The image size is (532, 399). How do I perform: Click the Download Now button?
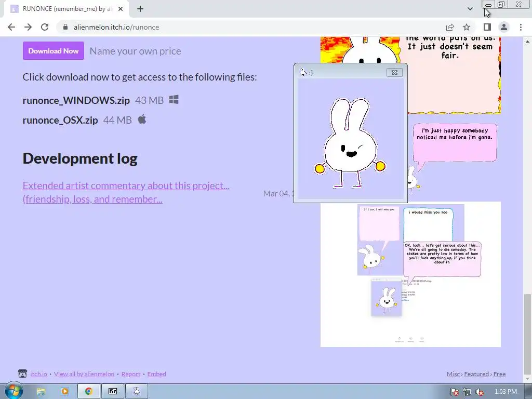coord(54,51)
